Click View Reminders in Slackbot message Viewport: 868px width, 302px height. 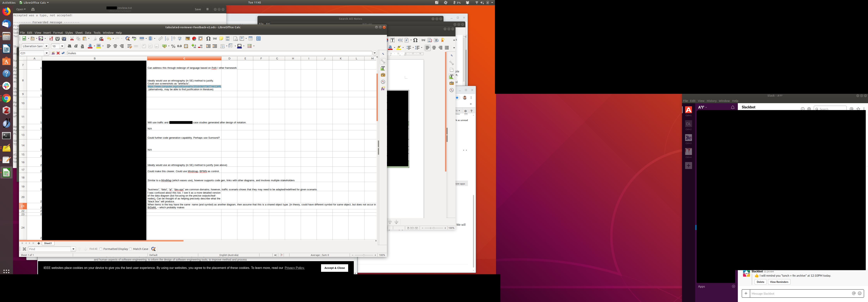(x=779, y=282)
